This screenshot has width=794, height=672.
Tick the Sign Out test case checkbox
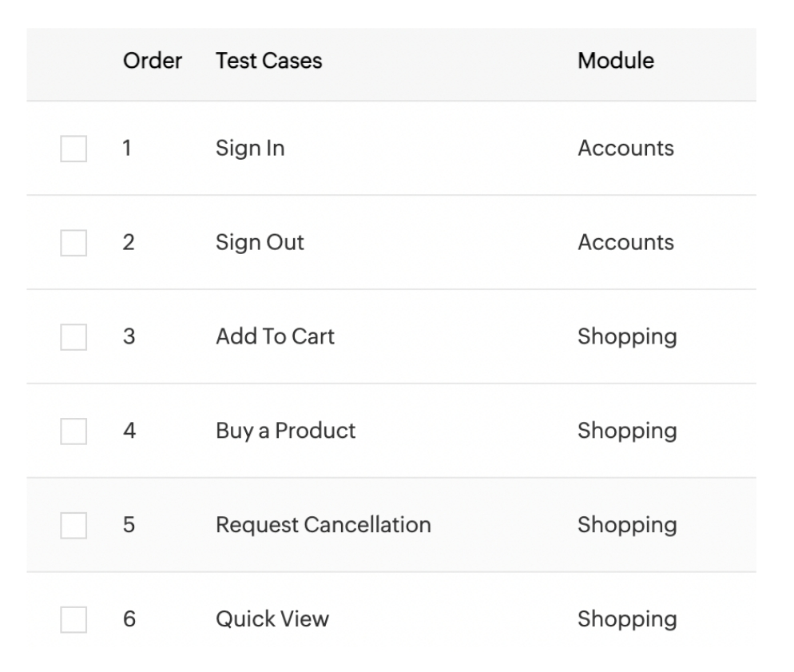pyautogui.click(x=73, y=243)
